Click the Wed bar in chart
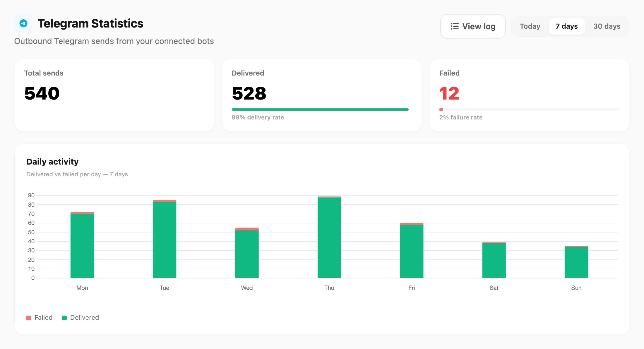 (x=247, y=253)
